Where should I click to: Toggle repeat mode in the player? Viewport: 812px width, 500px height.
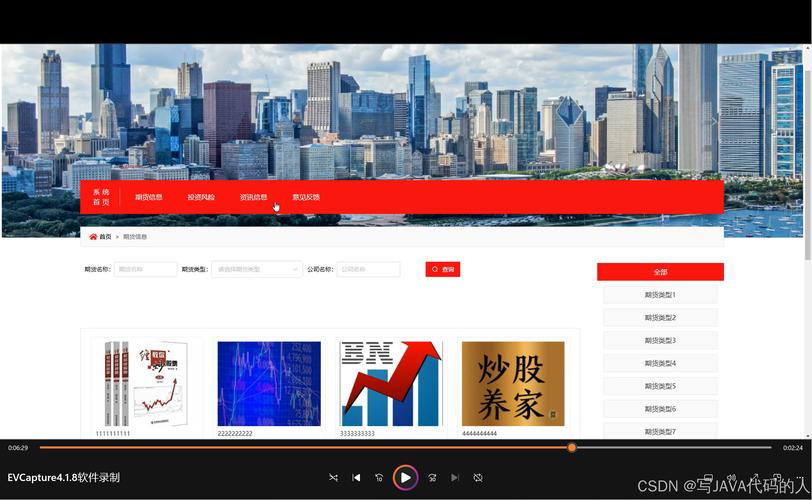[478, 478]
